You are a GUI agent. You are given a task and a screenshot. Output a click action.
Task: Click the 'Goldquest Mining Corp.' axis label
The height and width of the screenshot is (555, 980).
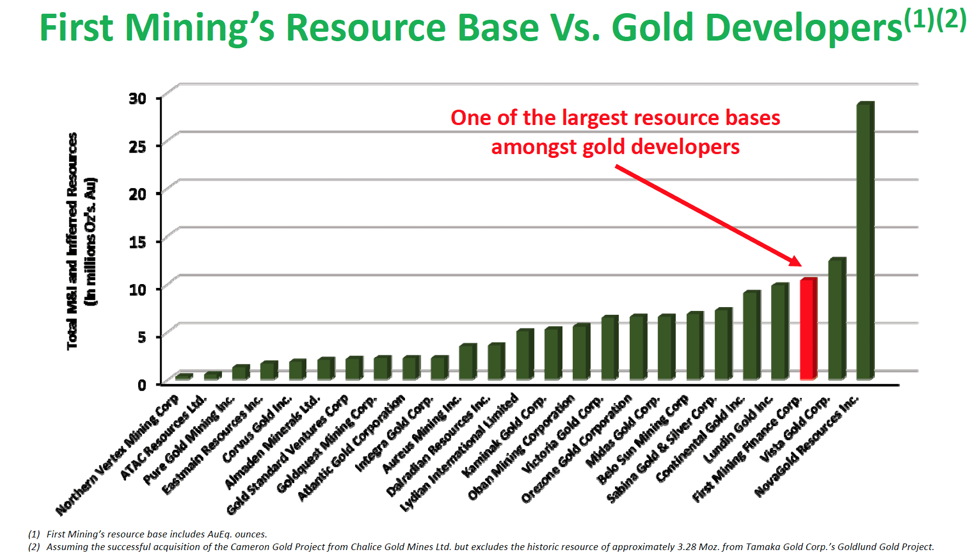pos(327,443)
